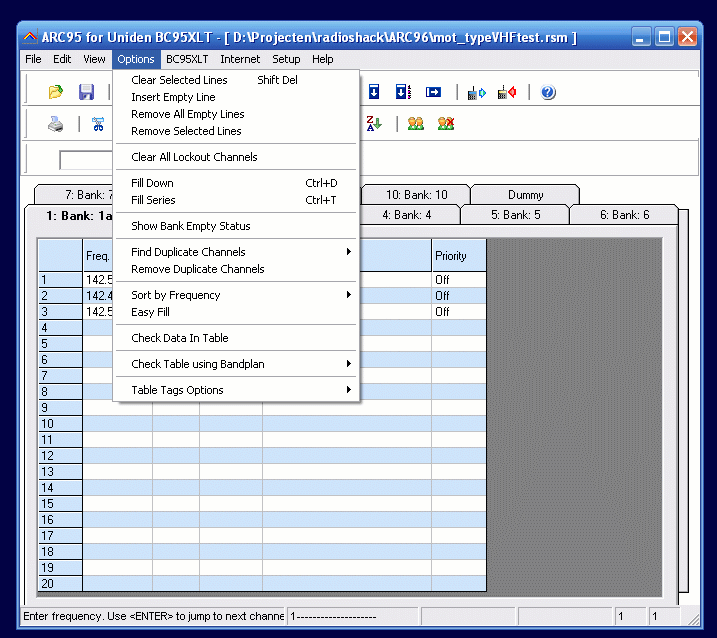This screenshot has height=638, width=717.
Task: Click the text input field under toolbar
Action: pos(86,161)
